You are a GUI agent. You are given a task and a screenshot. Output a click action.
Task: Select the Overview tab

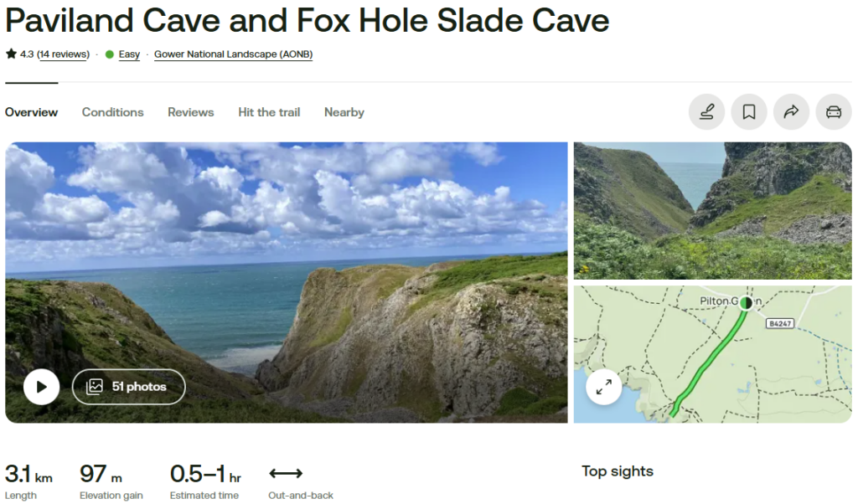pyautogui.click(x=32, y=112)
